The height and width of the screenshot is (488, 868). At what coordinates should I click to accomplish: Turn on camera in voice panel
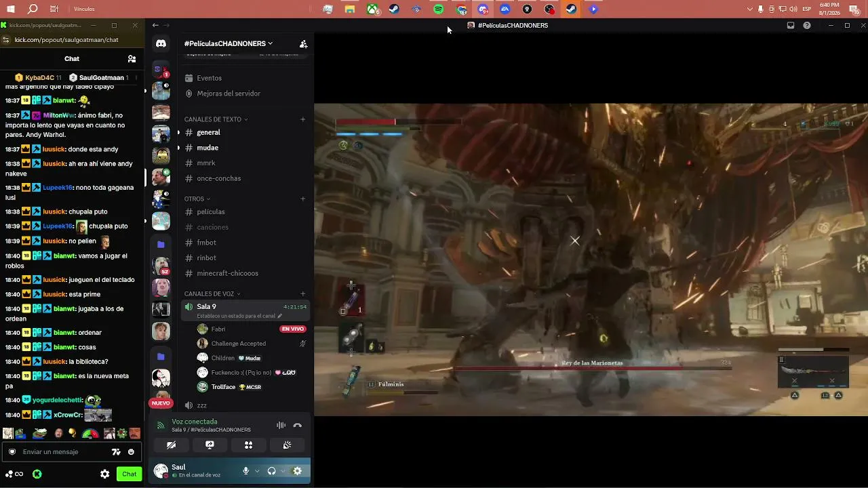[171, 445]
